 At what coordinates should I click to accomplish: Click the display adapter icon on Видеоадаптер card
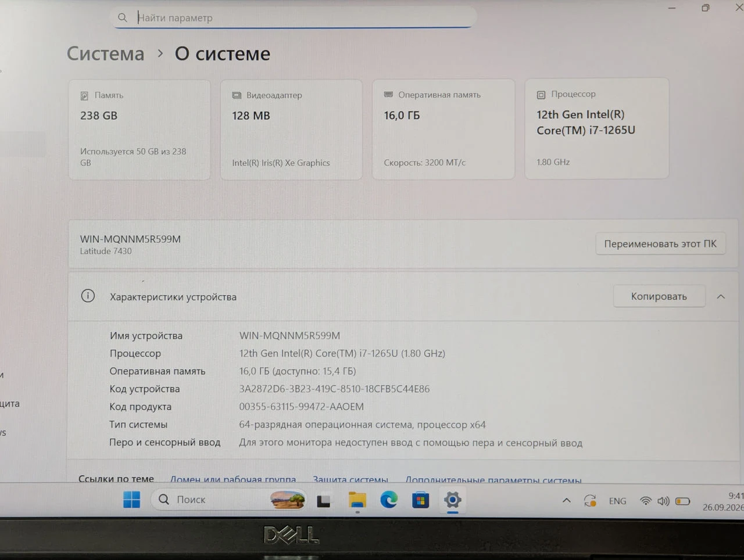click(x=237, y=95)
